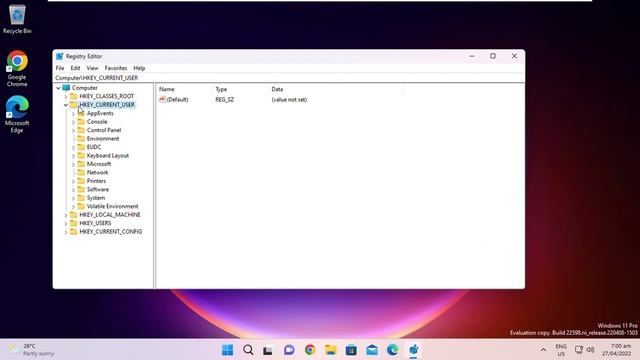Open the Help menu

139,68
